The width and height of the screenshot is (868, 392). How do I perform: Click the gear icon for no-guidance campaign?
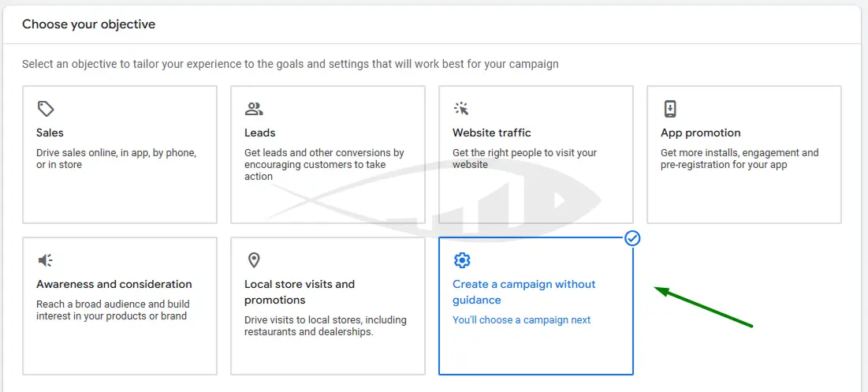click(x=462, y=260)
